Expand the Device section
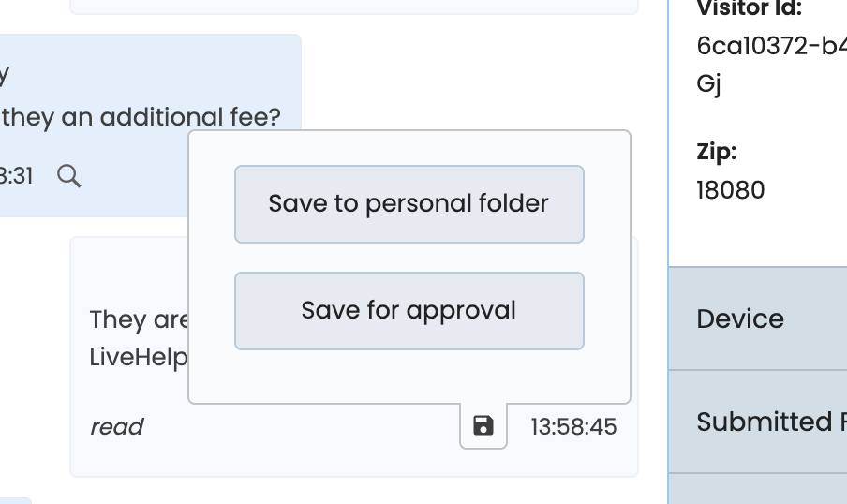Image resolution: width=847 pixels, height=504 pixels. tap(757, 319)
